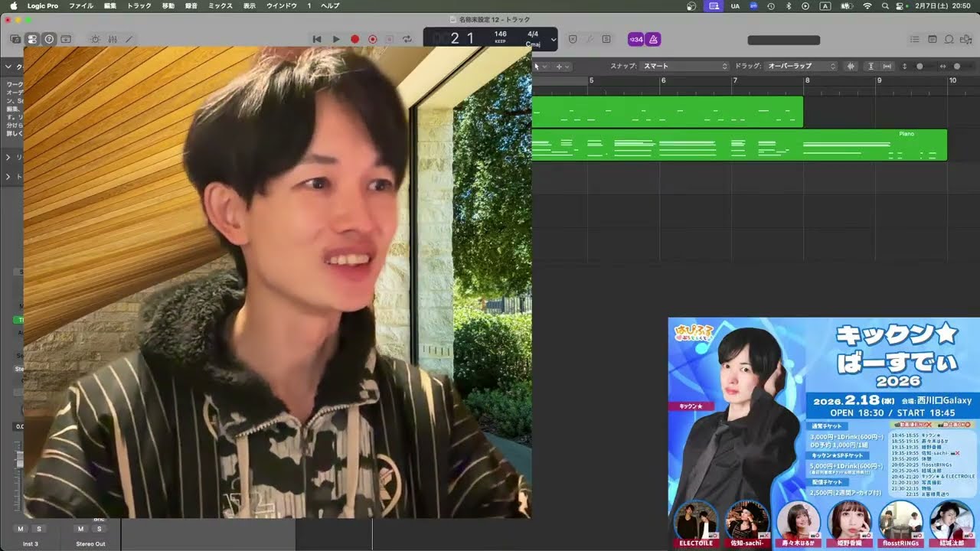Click the input source A icon
980x551 pixels.
click(x=825, y=5)
